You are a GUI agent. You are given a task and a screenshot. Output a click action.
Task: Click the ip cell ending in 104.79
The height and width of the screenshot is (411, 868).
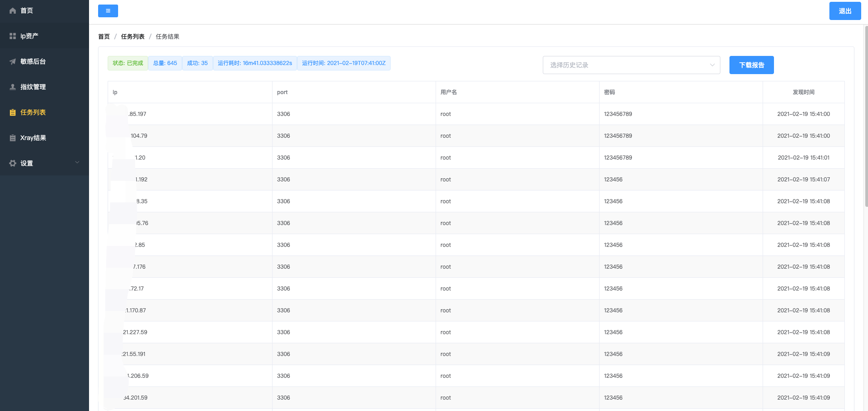click(190, 136)
